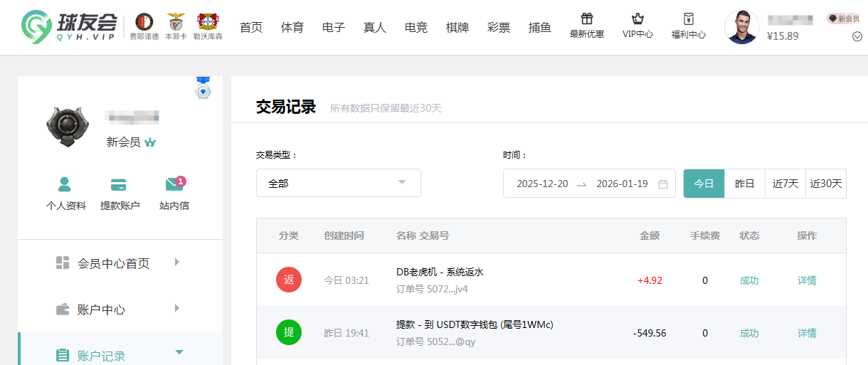Select the 今日 time filter

(x=704, y=183)
